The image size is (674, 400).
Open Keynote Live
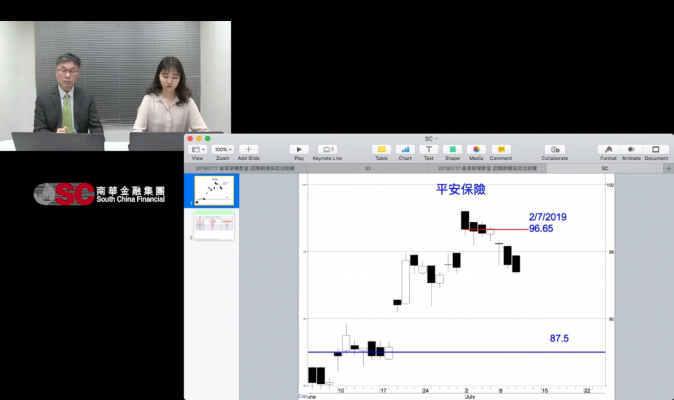point(328,149)
